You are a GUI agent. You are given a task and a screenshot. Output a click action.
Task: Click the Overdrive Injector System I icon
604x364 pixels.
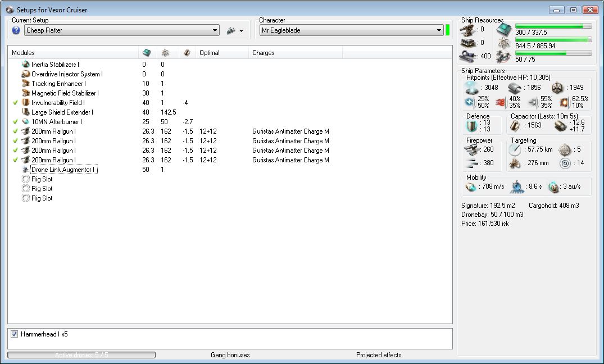26,74
